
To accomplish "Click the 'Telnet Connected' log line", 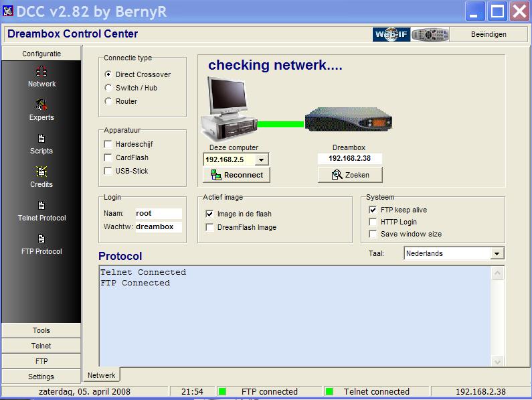I will click(x=143, y=272).
